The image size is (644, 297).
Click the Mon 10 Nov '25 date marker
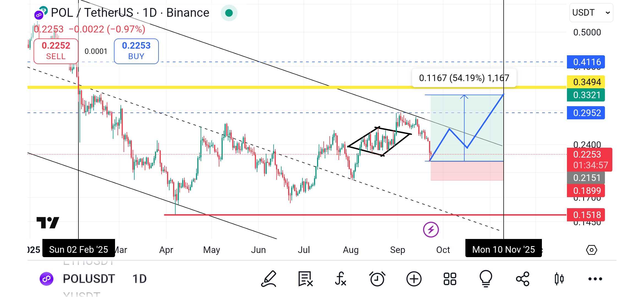tap(503, 249)
